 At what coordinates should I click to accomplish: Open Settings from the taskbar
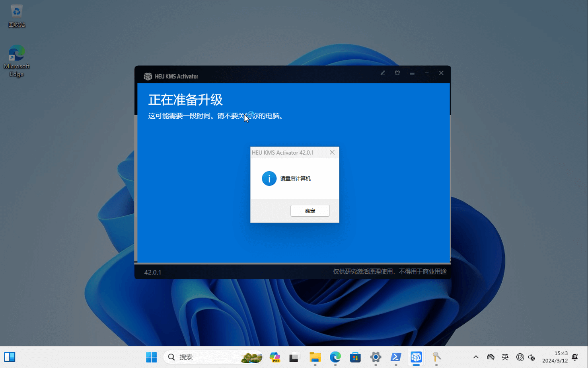[x=375, y=357]
